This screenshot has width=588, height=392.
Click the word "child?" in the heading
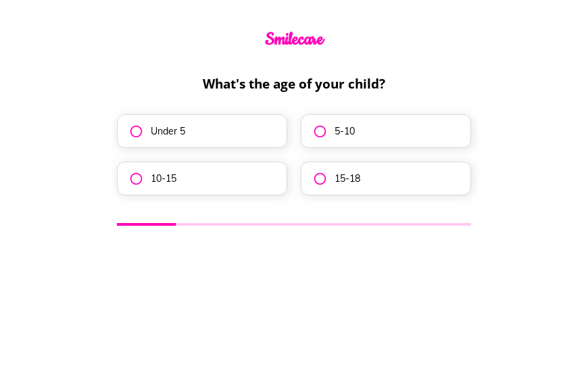(x=366, y=84)
